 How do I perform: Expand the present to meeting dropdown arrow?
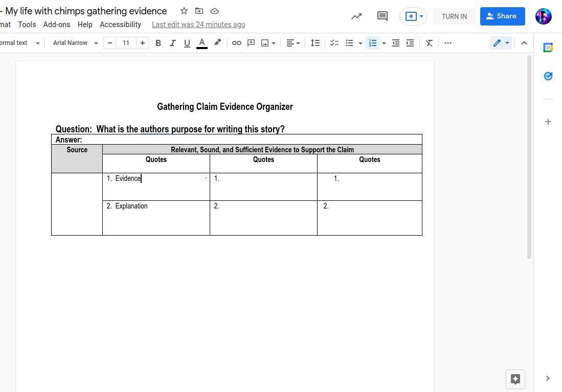421,16
